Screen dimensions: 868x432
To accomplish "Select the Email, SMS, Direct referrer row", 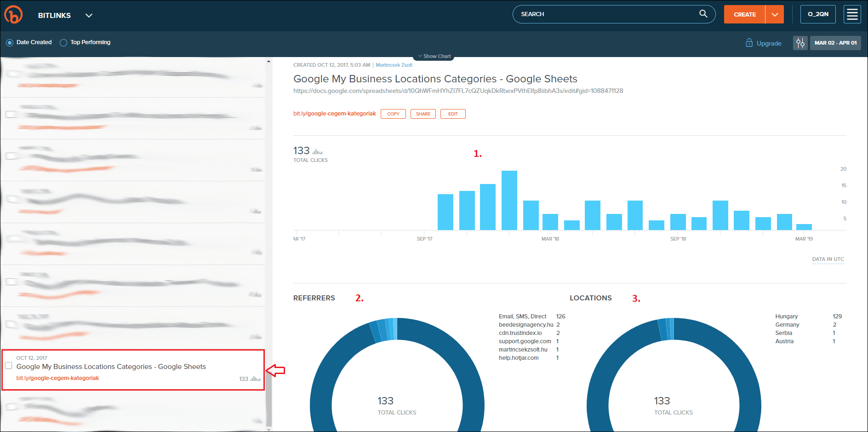I will [x=532, y=317].
